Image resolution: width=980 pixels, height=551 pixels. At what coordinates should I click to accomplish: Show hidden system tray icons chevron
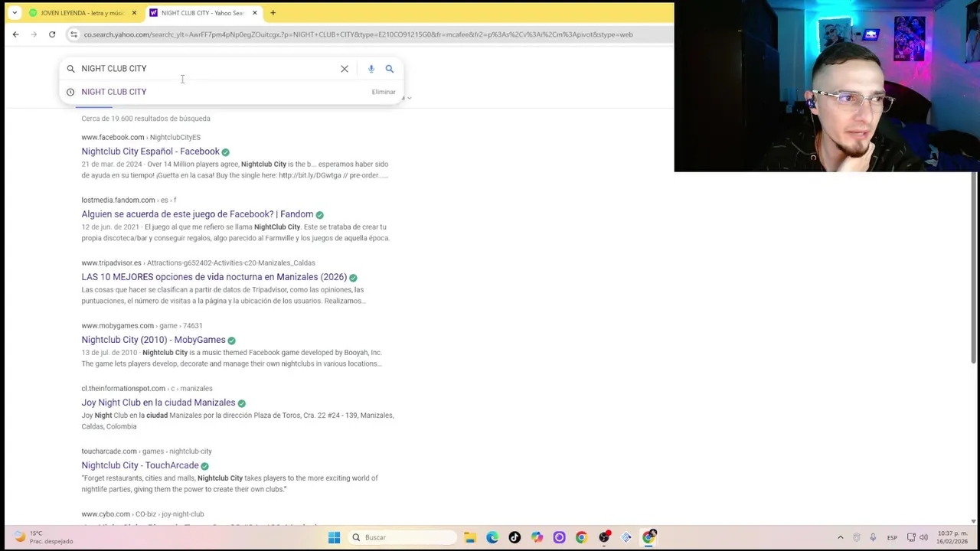841,537
